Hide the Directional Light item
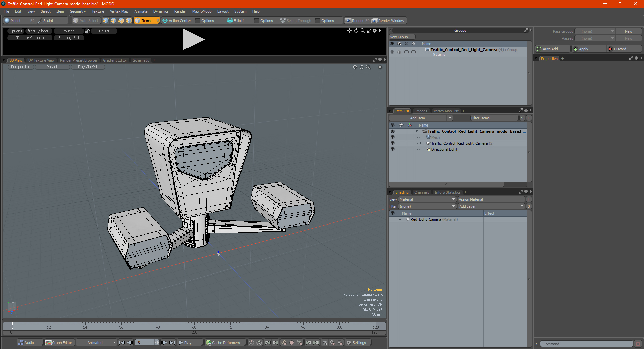The image size is (644, 349). pos(392,149)
